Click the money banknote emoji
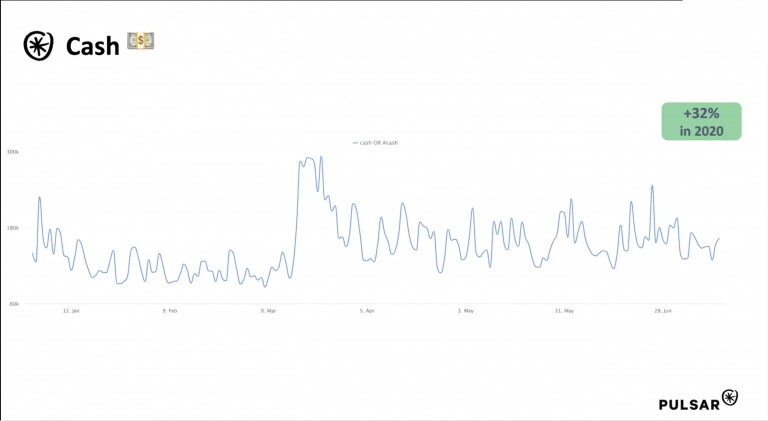This screenshot has width=768, height=421. coord(141,42)
